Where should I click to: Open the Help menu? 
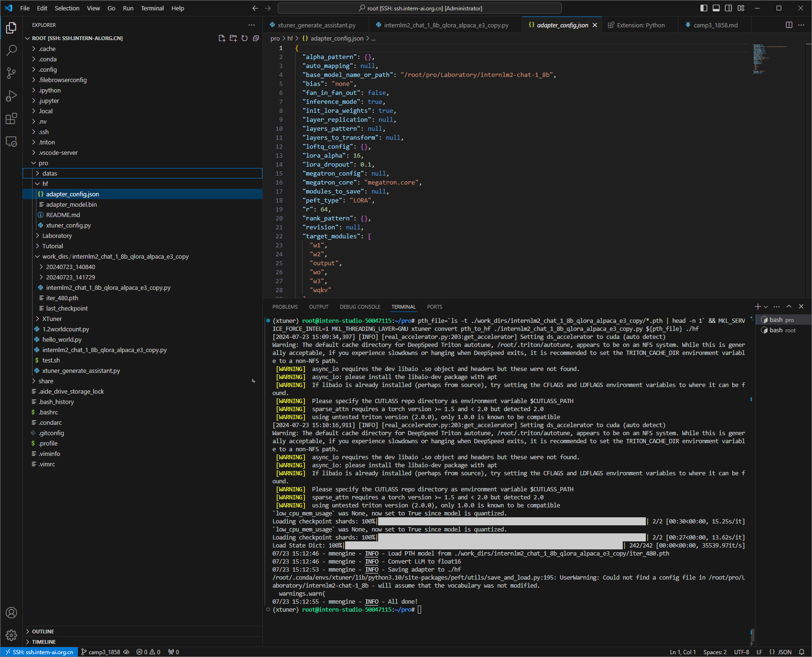point(178,8)
